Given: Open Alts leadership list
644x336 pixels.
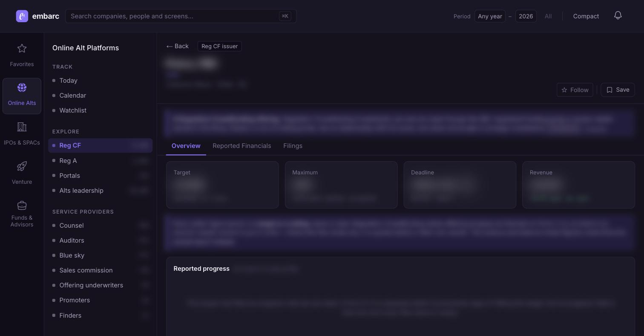Looking at the screenshot, I should point(100,191).
